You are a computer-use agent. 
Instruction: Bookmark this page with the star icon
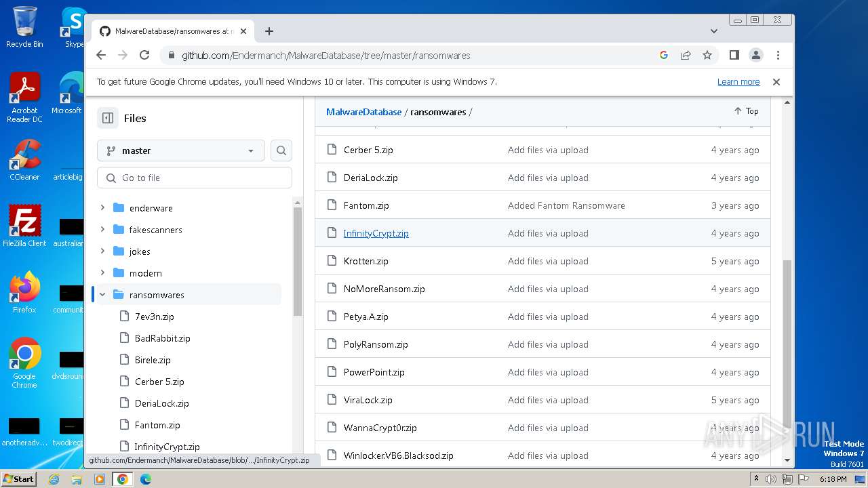point(707,55)
